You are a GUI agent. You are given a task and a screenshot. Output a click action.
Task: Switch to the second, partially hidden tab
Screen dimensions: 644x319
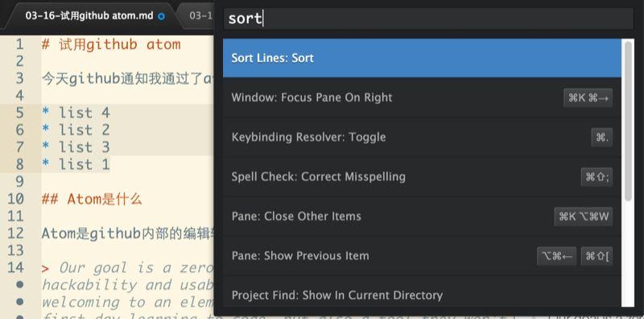tap(197, 16)
